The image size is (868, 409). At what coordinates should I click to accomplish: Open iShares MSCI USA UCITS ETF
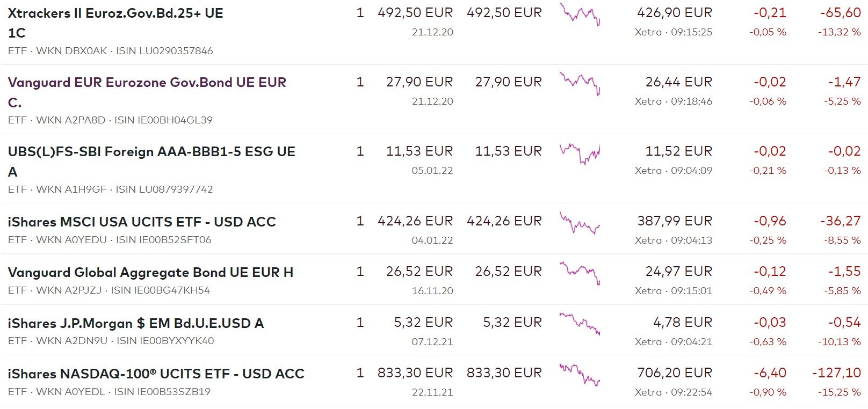coord(141,222)
